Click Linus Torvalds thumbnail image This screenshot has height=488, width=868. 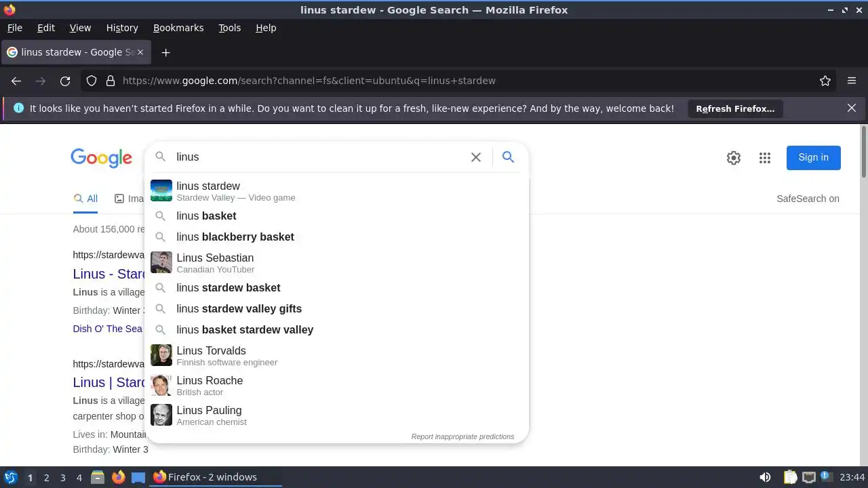pyautogui.click(x=161, y=355)
